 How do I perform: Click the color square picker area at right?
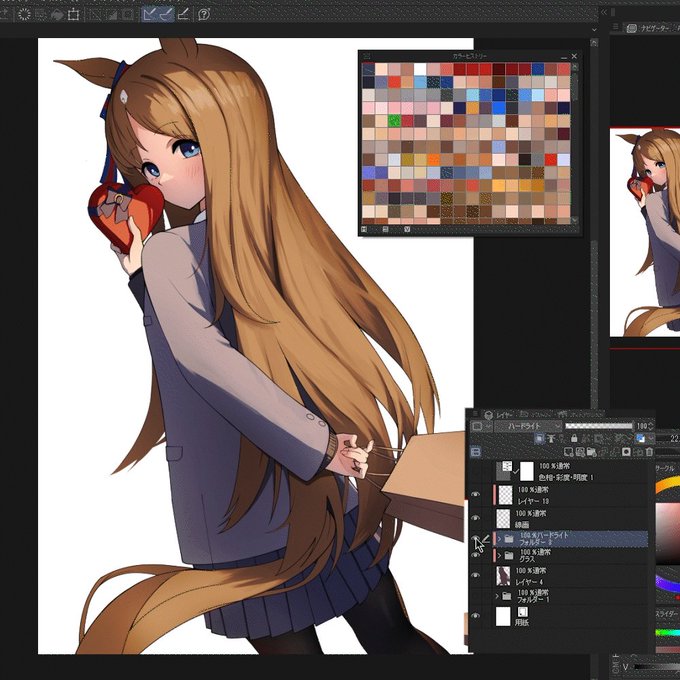[x=667, y=533]
